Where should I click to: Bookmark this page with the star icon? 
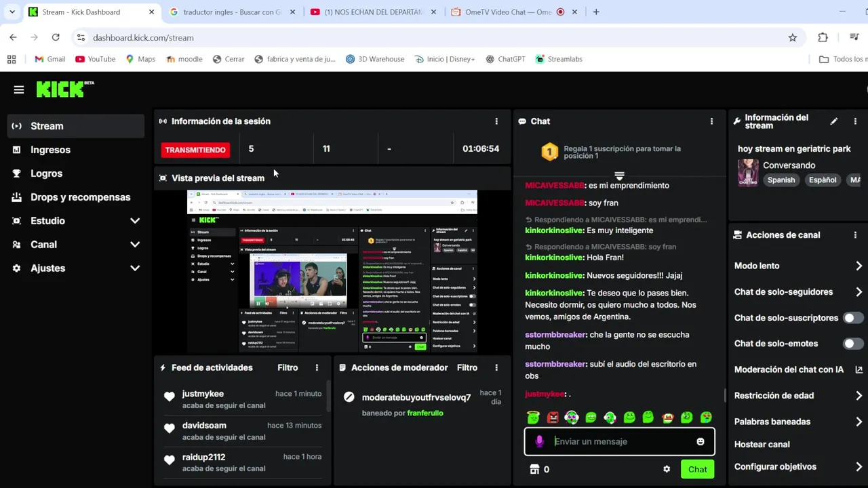(x=793, y=38)
